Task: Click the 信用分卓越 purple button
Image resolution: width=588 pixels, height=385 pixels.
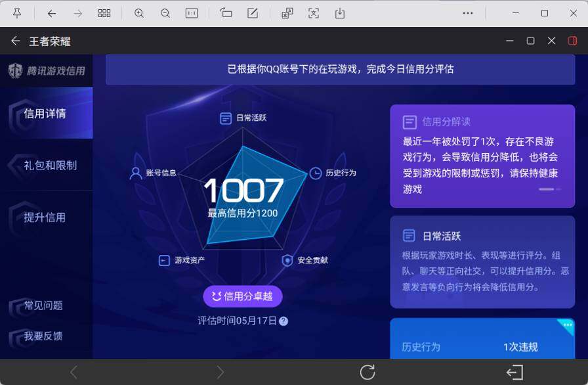Action: (x=243, y=296)
